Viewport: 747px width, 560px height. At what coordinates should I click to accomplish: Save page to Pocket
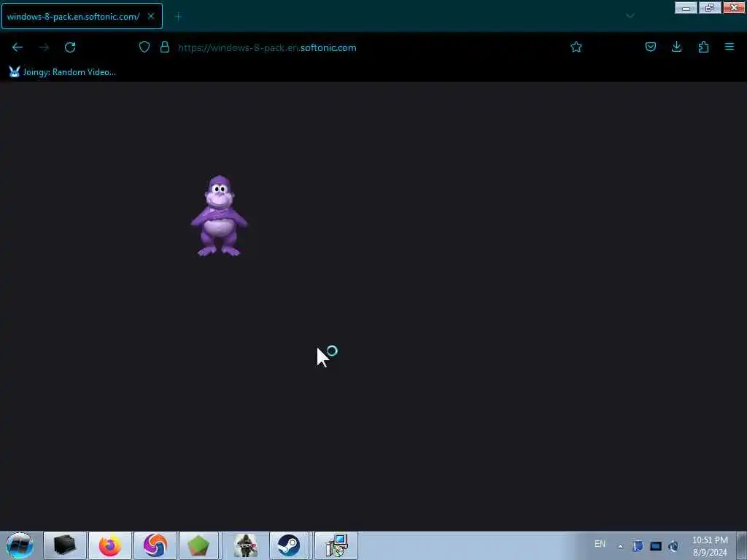click(650, 47)
